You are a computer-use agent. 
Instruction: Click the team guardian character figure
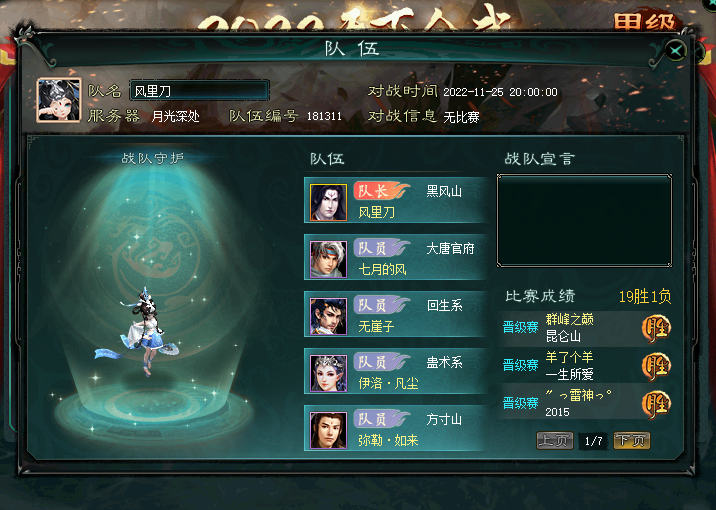(139, 332)
